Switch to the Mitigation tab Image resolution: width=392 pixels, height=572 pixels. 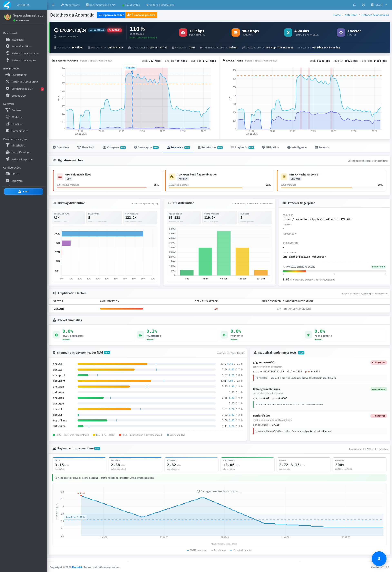[x=271, y=147]
